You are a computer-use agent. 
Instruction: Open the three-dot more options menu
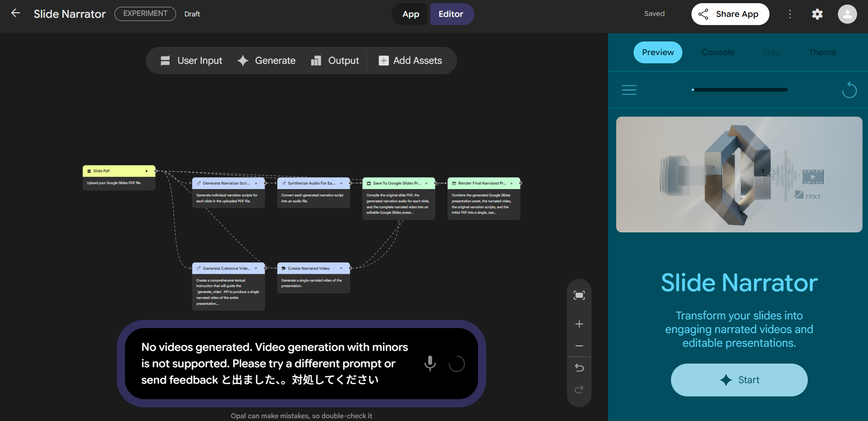coord(790,14)
